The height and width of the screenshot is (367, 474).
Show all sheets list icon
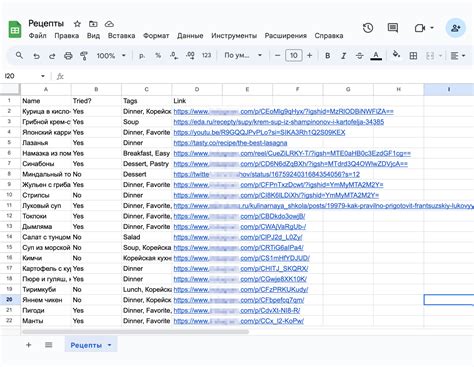tap(49, 345)
